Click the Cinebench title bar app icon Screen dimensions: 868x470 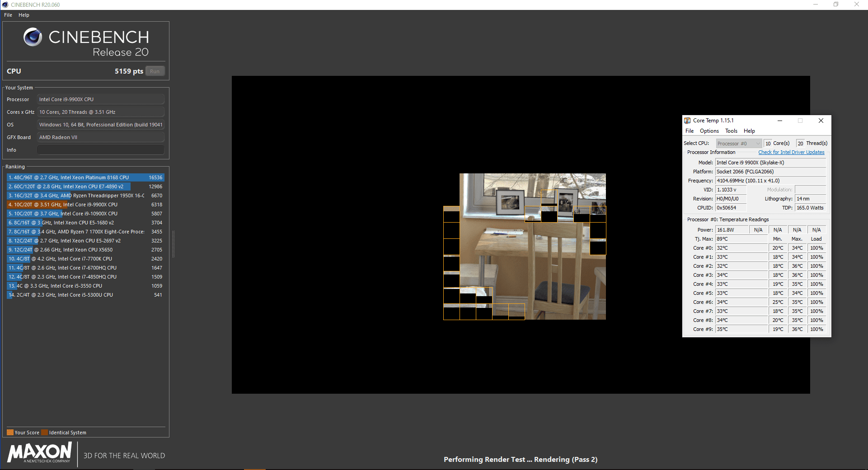[5, 5]
